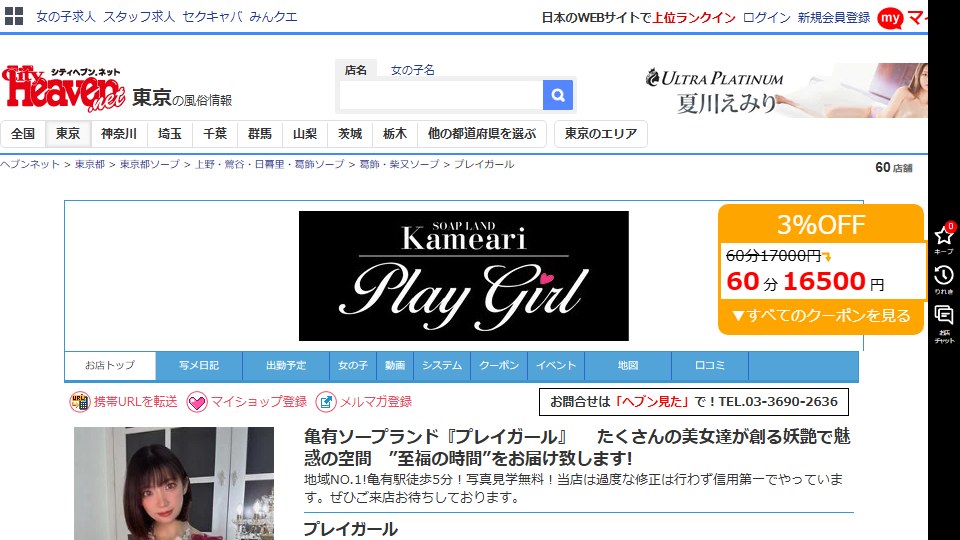Select the 店名 search tab

click(x=356, y=70)
